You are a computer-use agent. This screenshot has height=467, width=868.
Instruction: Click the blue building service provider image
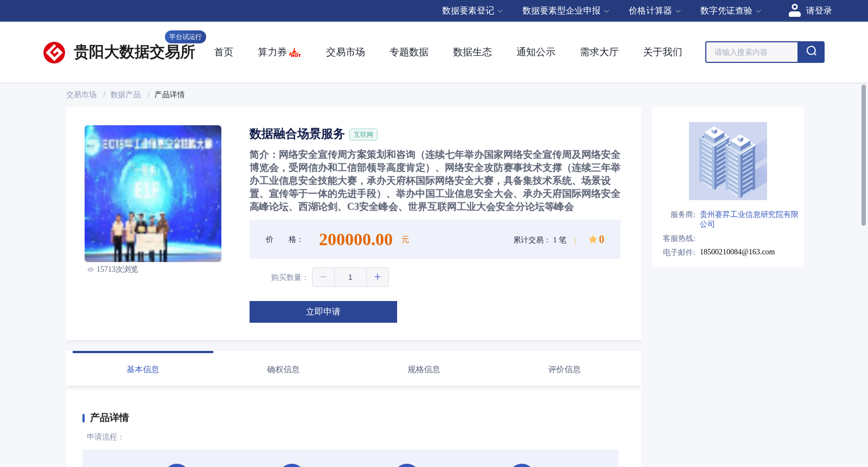728,161
